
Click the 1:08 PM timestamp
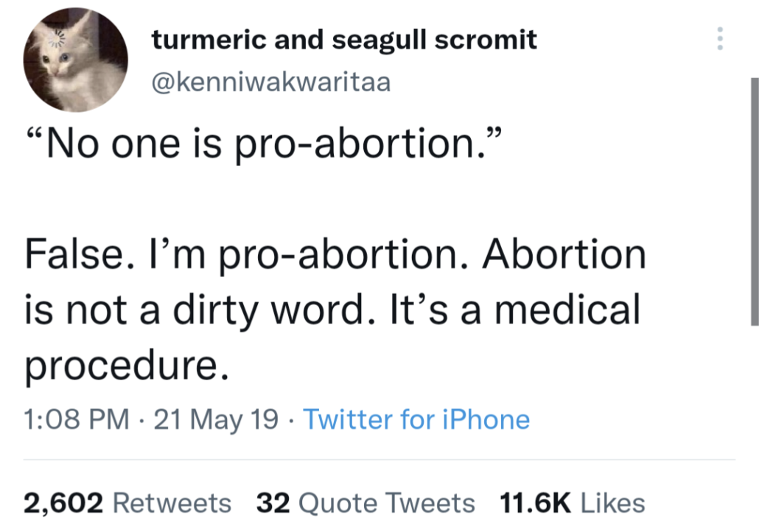pyautogui.click(x=74, y=420)
